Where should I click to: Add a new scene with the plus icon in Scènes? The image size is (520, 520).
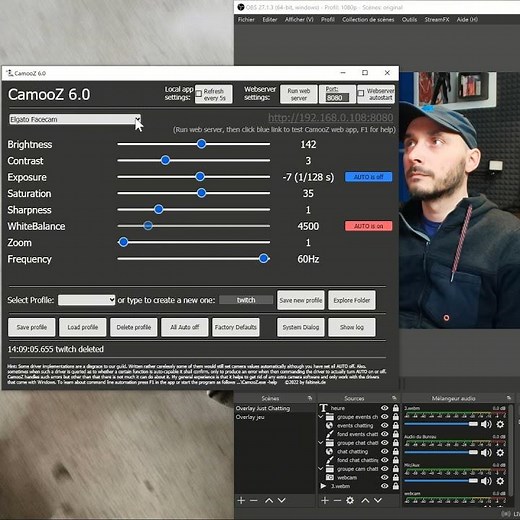tap(241, 500)
